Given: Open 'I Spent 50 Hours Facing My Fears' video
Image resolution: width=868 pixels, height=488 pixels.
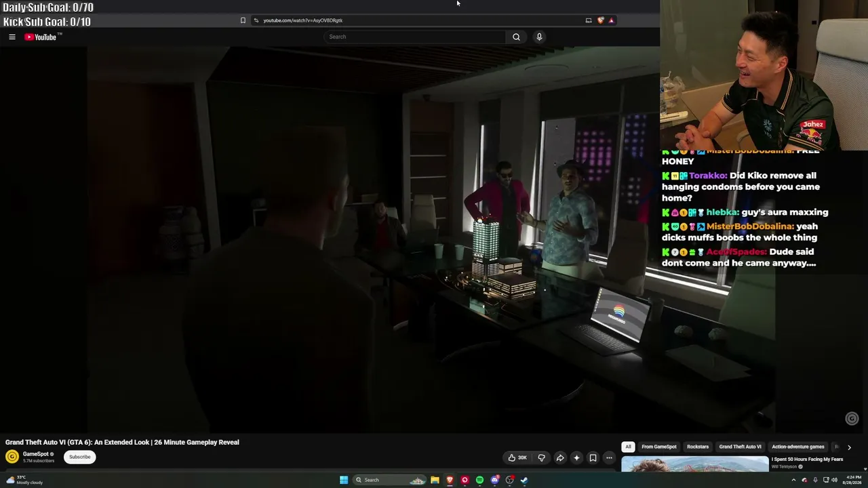Looking at the screenshot, I should coord(807,460).
